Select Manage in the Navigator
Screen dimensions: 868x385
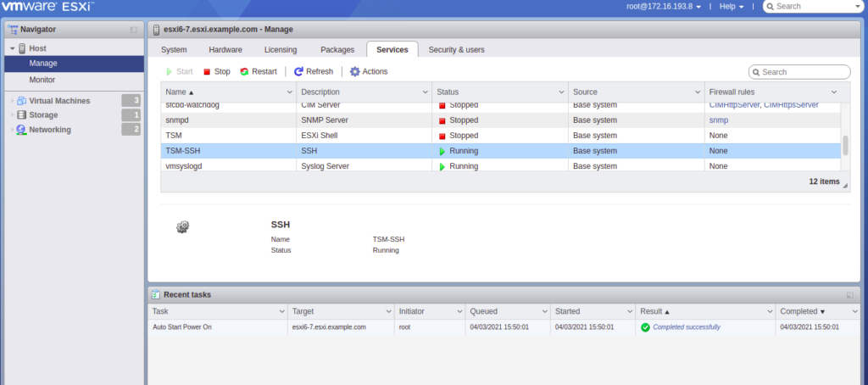coord(74,64)
